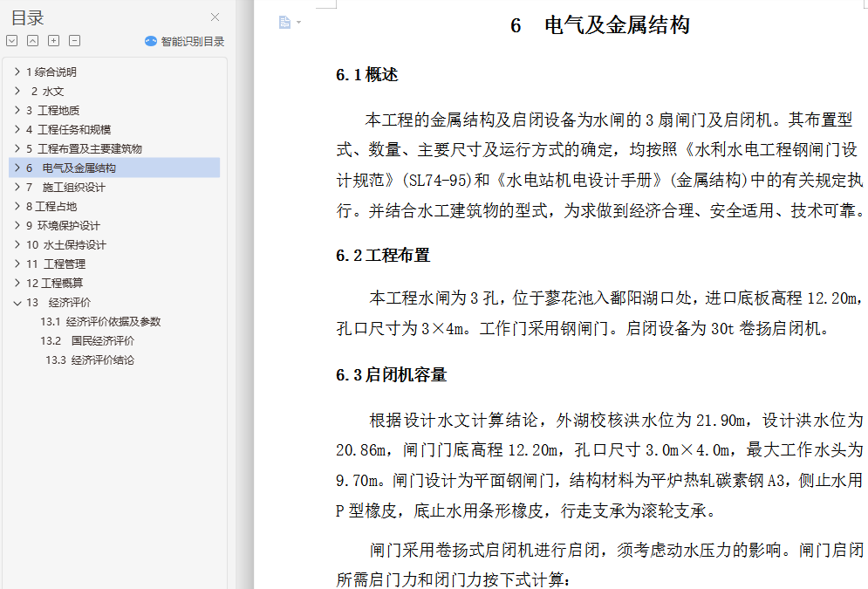Open subsection 13.2 国民经济评价
Viewport: 868px width, 589px height.
tap(87, 341)
